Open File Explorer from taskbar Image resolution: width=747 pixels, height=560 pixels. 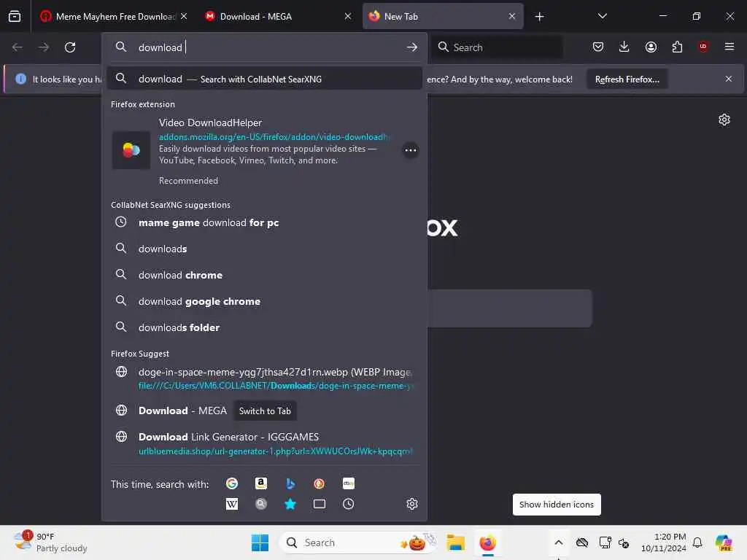pos(455,542)
